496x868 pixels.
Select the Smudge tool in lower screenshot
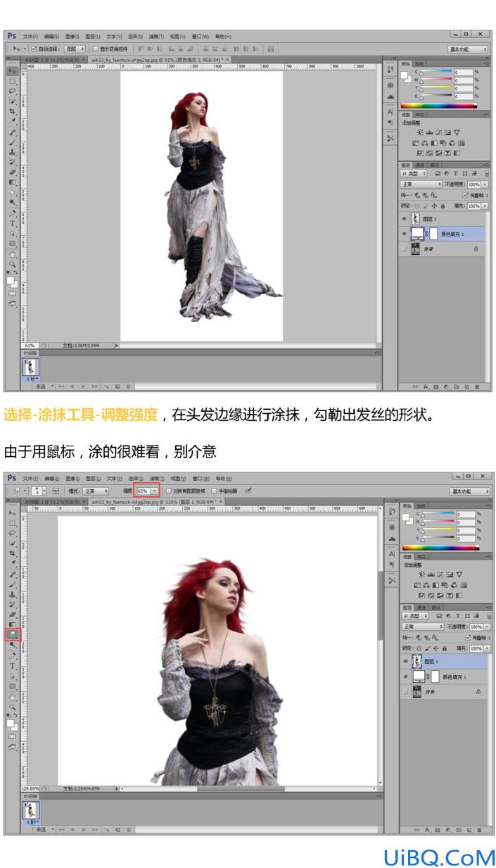(13, 635)
